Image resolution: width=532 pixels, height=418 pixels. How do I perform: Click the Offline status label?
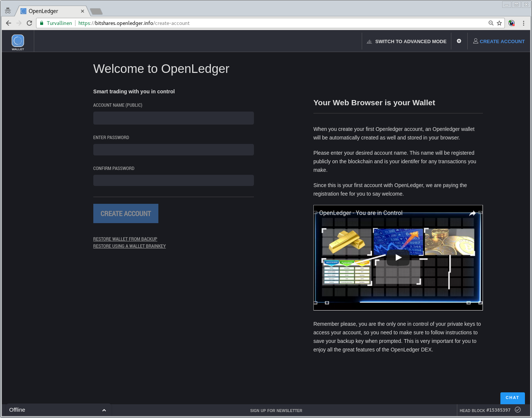tap(17, 410)
